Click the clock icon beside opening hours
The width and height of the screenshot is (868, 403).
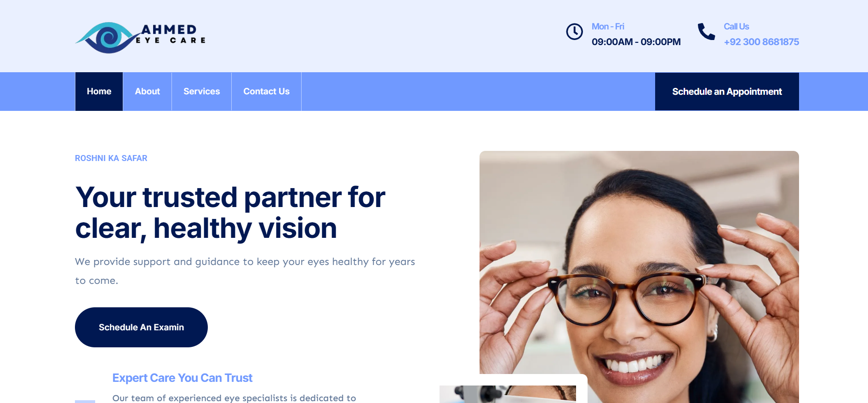coord(574,32)
